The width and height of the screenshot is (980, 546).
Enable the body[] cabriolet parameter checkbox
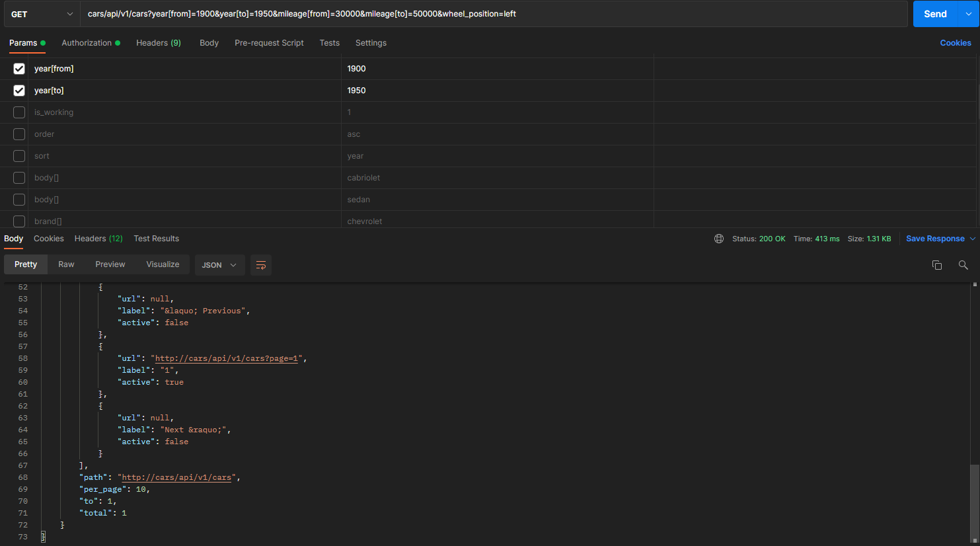(19, 178)
